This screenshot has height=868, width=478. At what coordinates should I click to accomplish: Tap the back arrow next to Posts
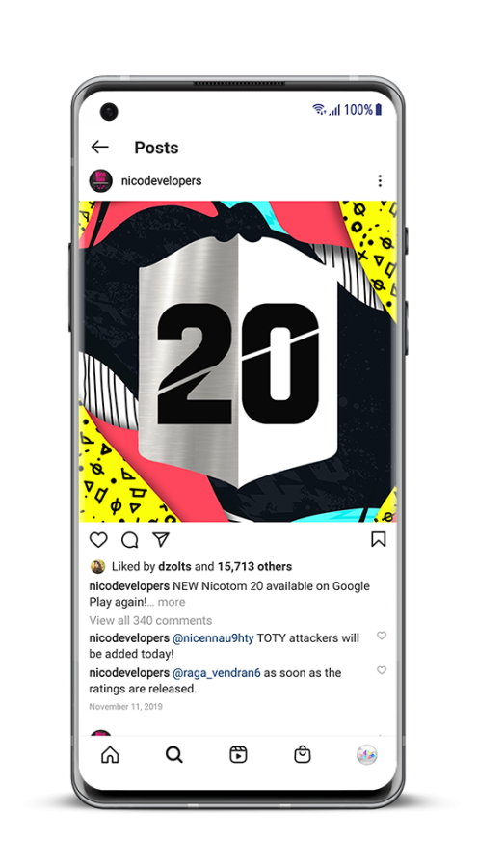[x=99, y=147]
